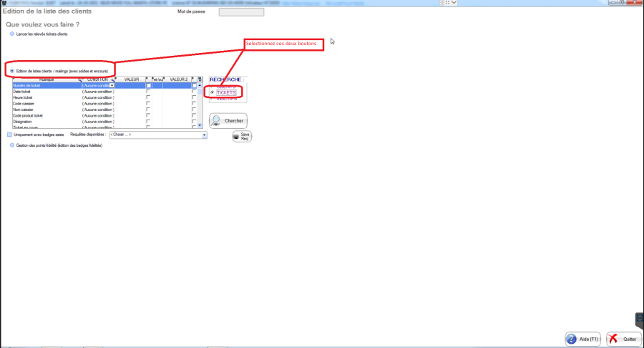The width and height of the screenshot is (644, 348).
Task: Click the Save Req. button
Action: pos(242,136)
